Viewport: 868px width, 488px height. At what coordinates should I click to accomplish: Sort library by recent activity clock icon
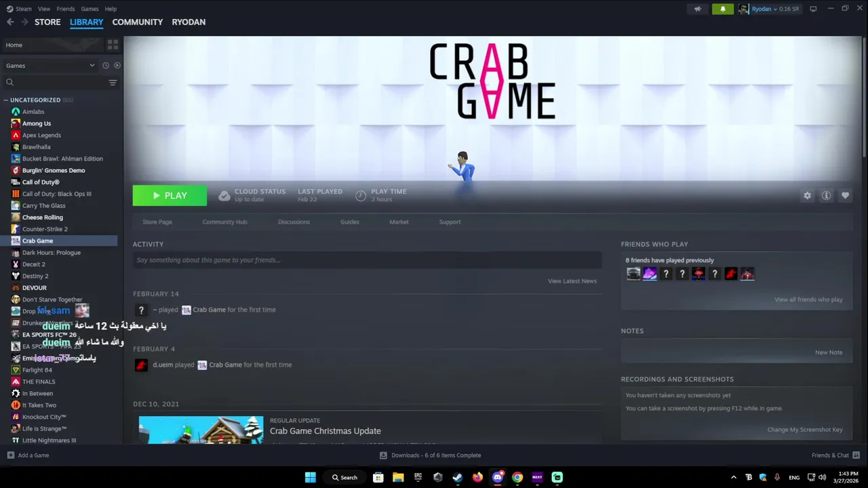coord(106,66)
